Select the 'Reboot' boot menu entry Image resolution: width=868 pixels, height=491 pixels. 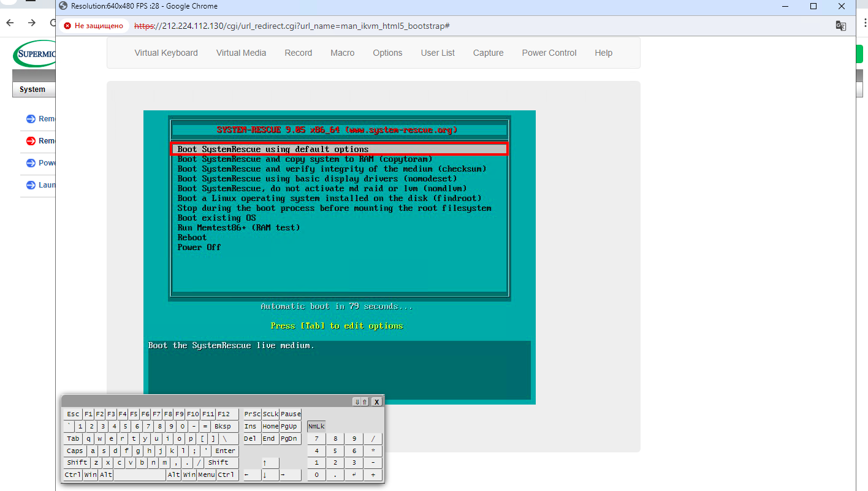(x=192, y=237)
